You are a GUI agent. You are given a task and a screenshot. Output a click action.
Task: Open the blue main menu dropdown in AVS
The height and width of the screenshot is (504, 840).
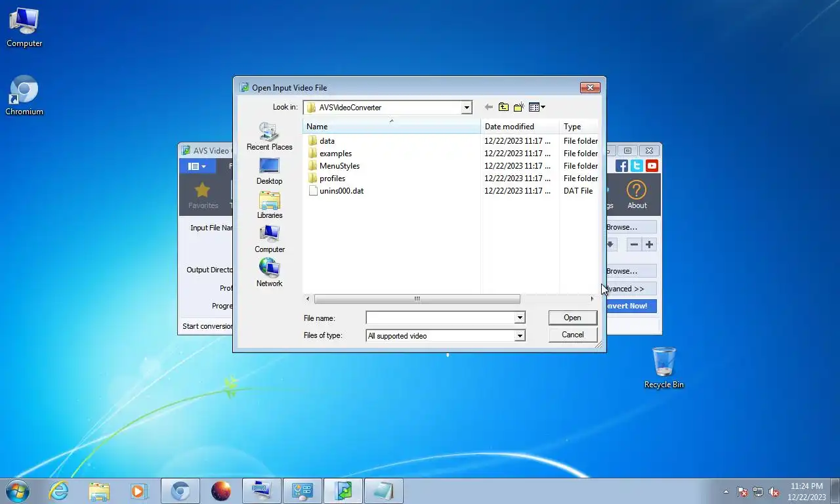click(197, 166)
